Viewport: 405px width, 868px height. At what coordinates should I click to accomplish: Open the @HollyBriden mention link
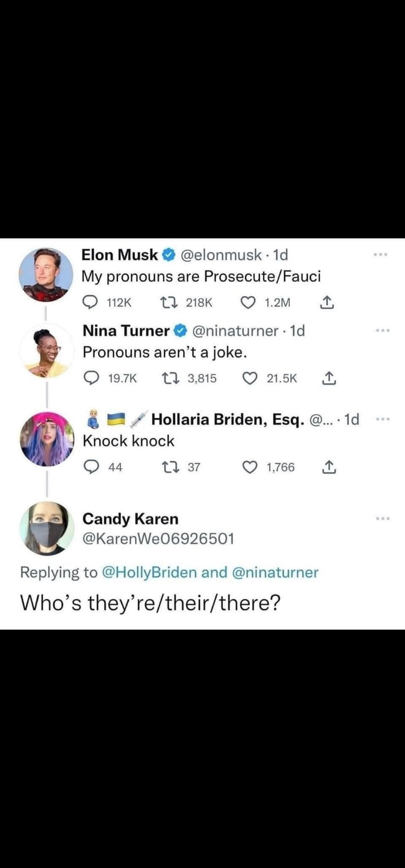point(149,572)
